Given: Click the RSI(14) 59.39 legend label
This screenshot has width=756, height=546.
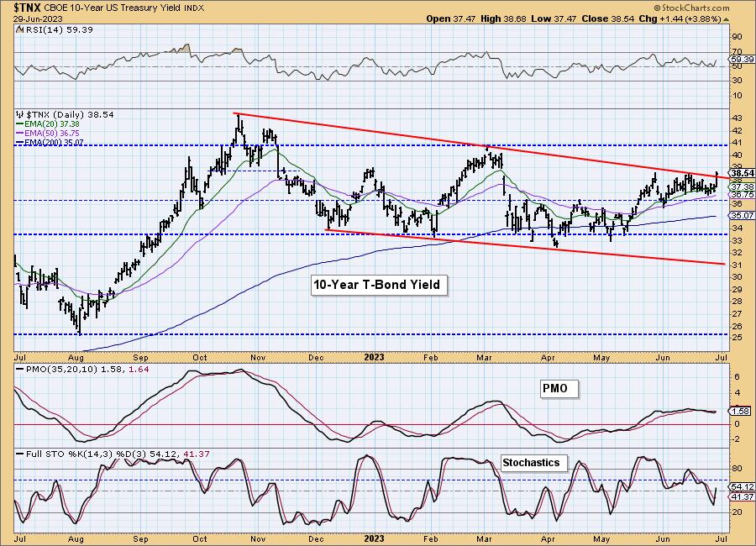Looking at the screenshot, I should click(58, 30).
